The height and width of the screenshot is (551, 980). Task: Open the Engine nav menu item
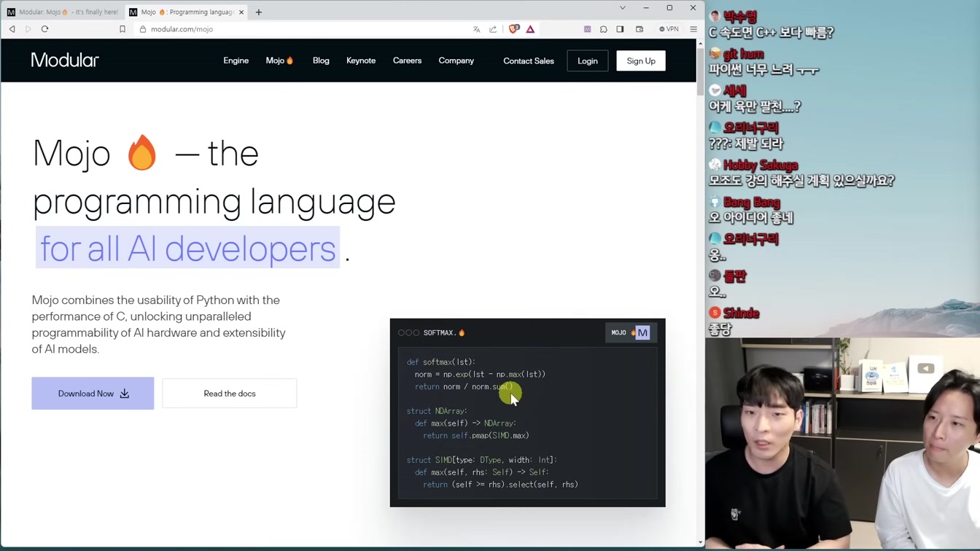click(x=236, y=60)
